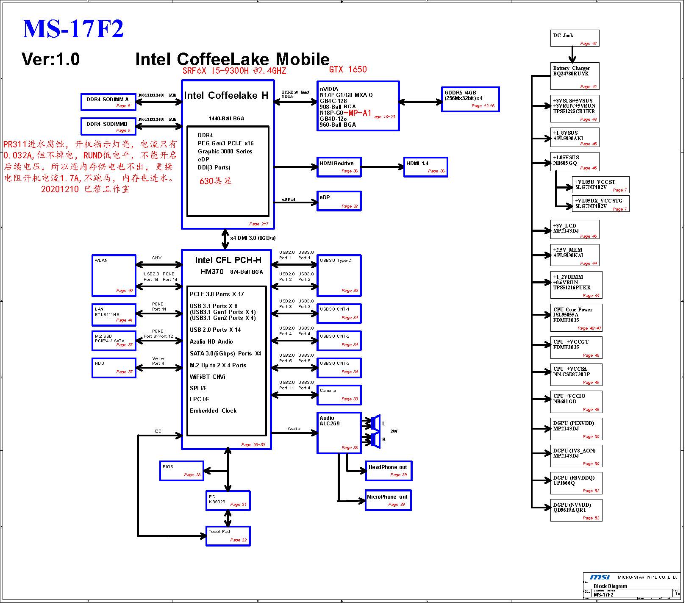Select the +3V_LCD MP2143DJ block
The image size is (697, 616).
coord(575,230)
